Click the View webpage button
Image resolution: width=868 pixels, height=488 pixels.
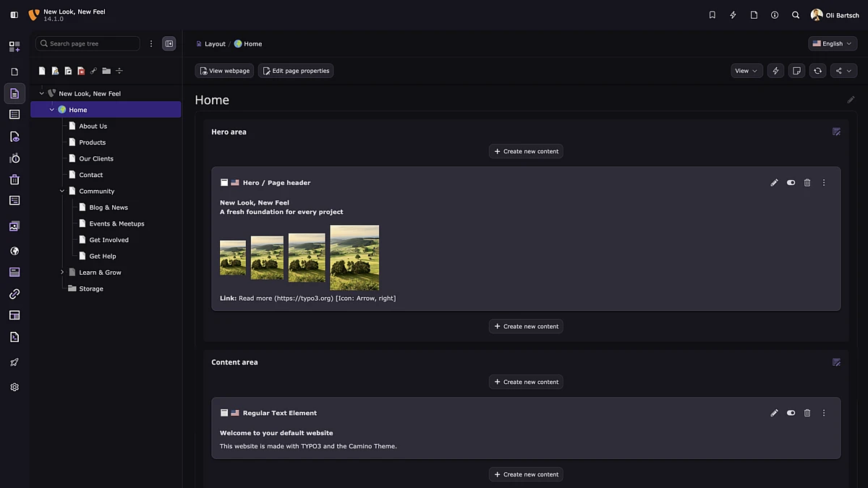224,71
